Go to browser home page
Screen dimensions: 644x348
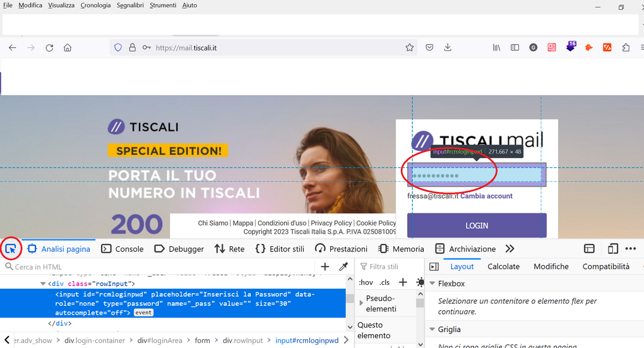[x=68, y=47]
